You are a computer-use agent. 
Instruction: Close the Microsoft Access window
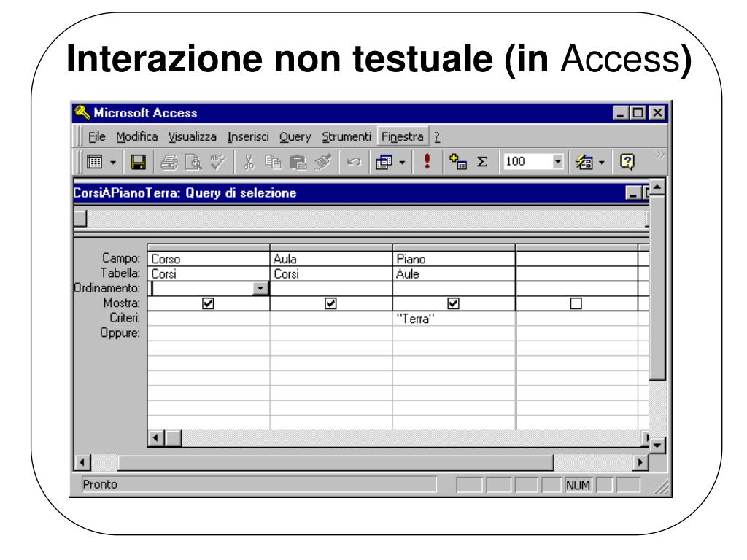[657, 113]
